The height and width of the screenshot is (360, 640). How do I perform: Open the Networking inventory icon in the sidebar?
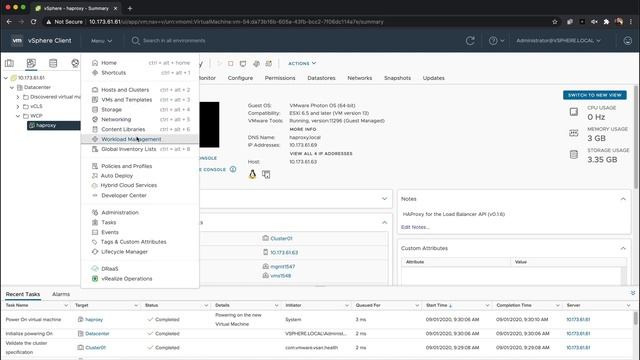[x=75, y=63]
